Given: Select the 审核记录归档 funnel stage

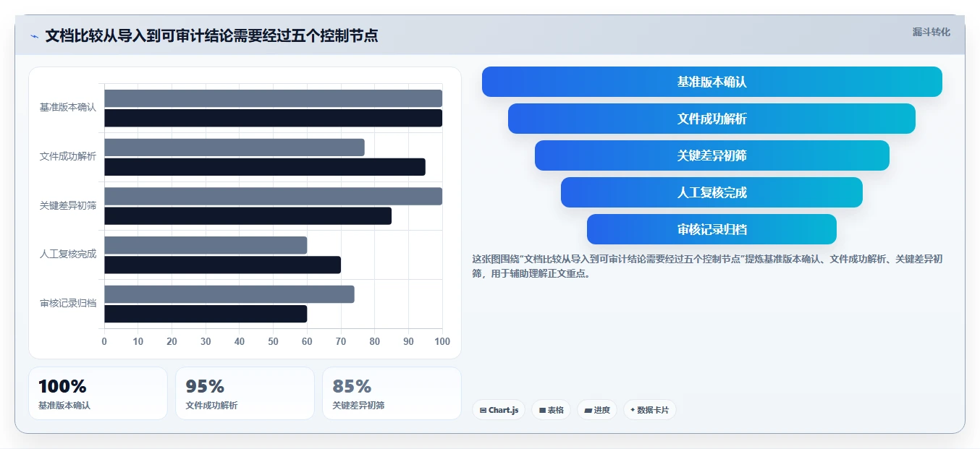Looking at the screenshot, I should (x=711, y=229).
